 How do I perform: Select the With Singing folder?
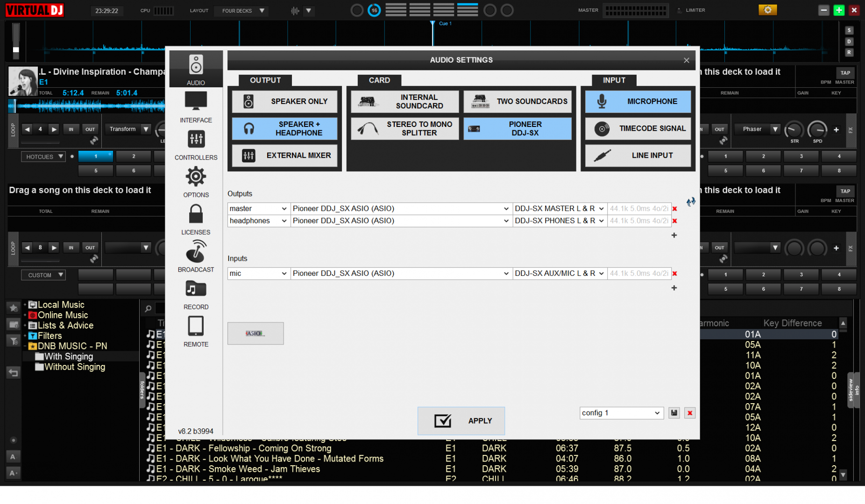click(69, 357)
